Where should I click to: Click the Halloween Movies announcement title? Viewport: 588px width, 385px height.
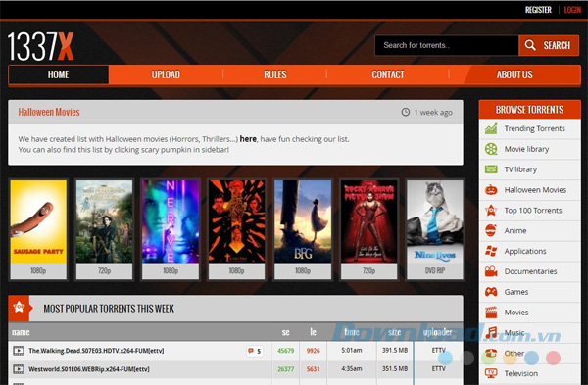tap(49, 112)
